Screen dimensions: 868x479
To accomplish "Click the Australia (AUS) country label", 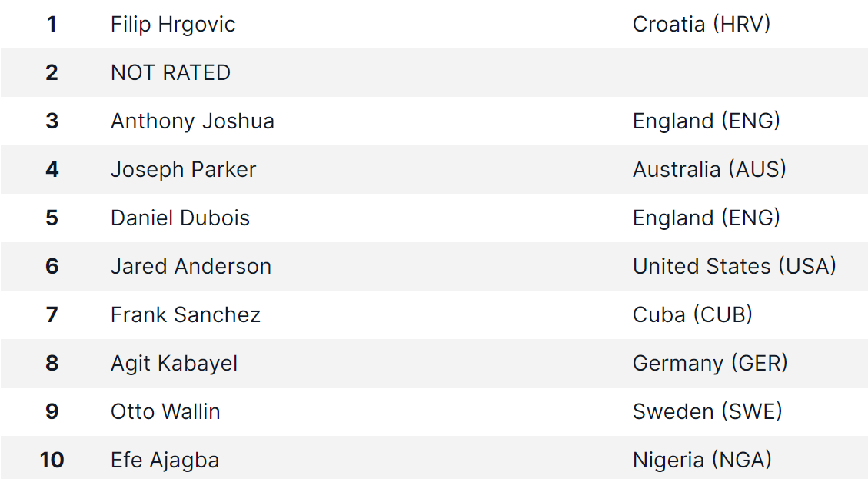I will tap(709, 169).
